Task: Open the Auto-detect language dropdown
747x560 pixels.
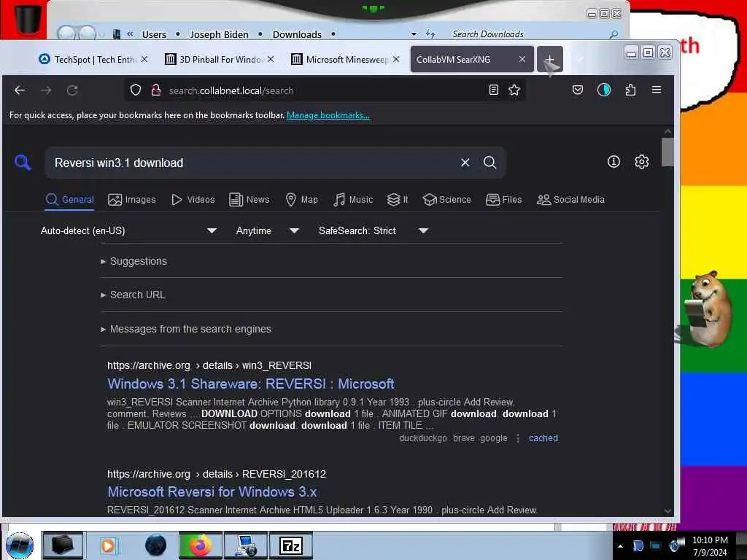Action: pyautogui.click(x=128, y=230)
